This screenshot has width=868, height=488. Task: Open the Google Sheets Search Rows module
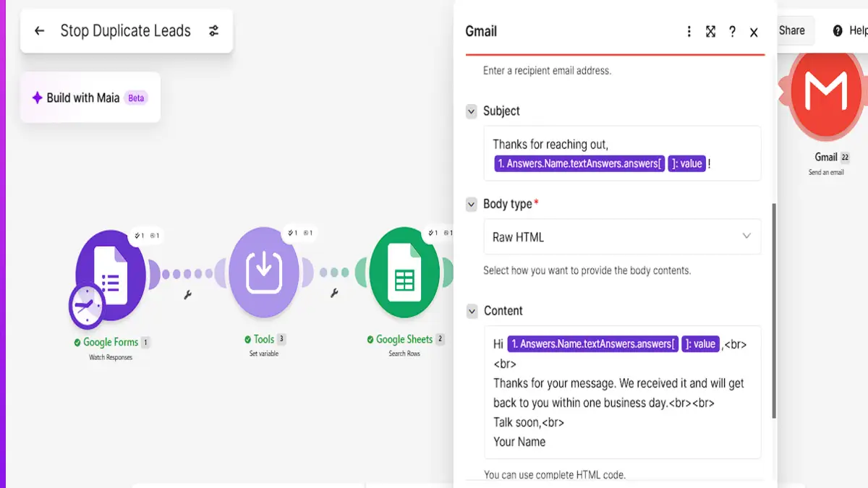tap(404, 272)
